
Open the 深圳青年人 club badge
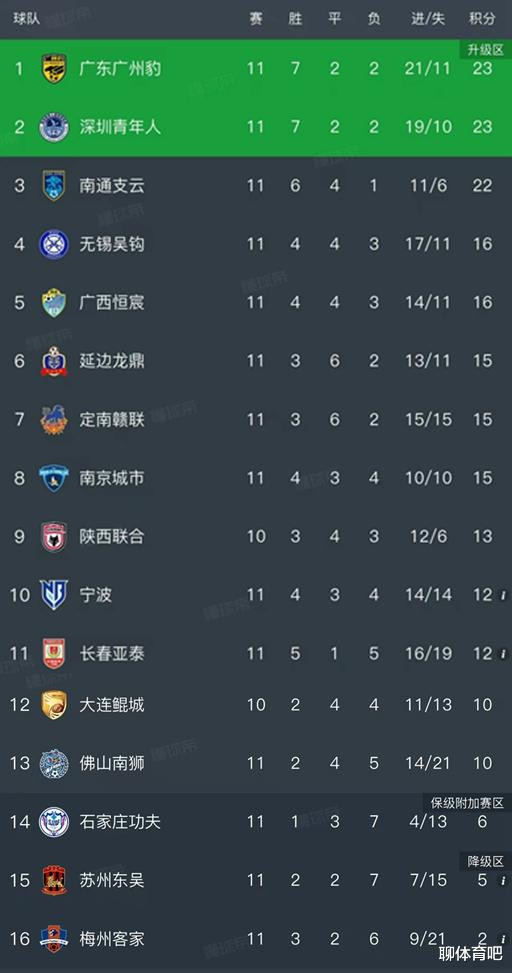click(x=54, y=127)
